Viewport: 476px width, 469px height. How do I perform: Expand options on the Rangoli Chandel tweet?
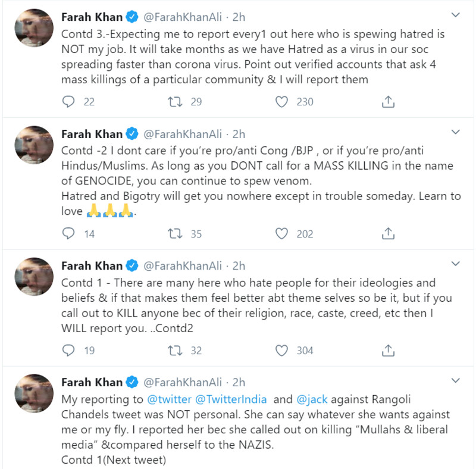[455, 380]
